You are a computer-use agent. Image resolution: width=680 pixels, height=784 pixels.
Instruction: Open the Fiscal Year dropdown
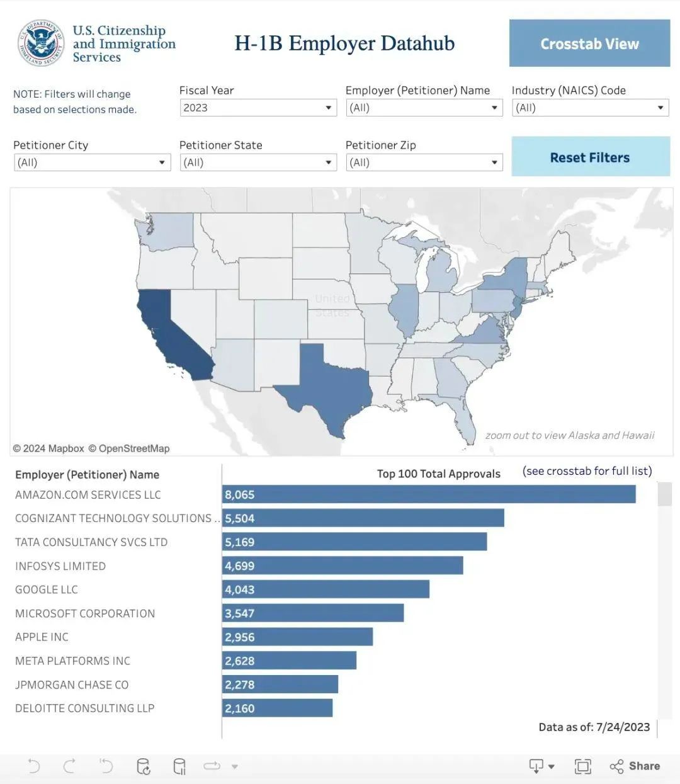[x=258, y=108]
